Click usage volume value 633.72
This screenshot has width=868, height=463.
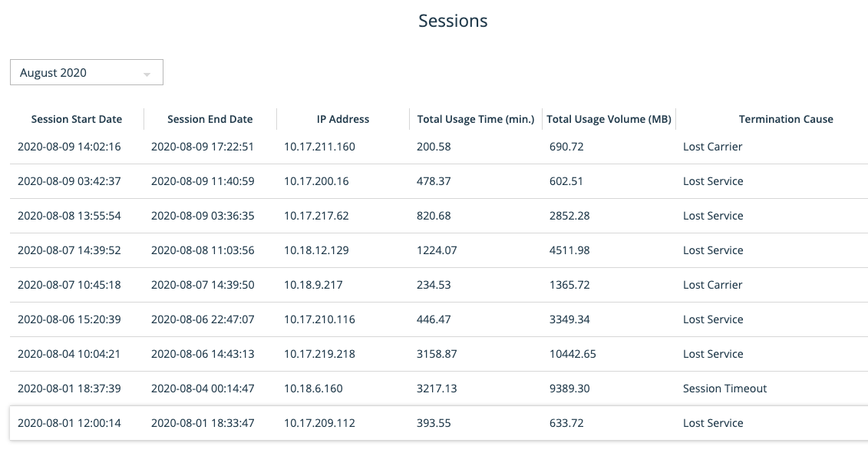566,423
